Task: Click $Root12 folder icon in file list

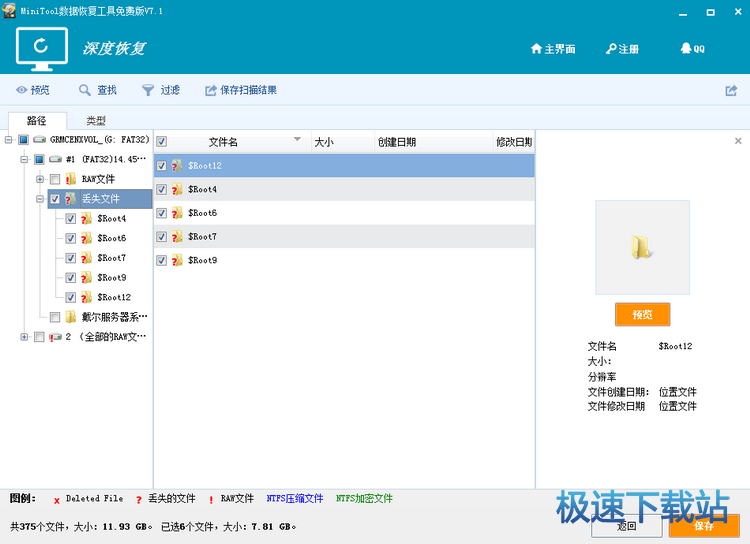Action: 177,166
